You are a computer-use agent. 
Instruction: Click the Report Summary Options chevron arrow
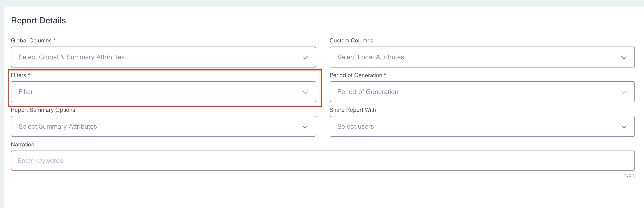305,127
